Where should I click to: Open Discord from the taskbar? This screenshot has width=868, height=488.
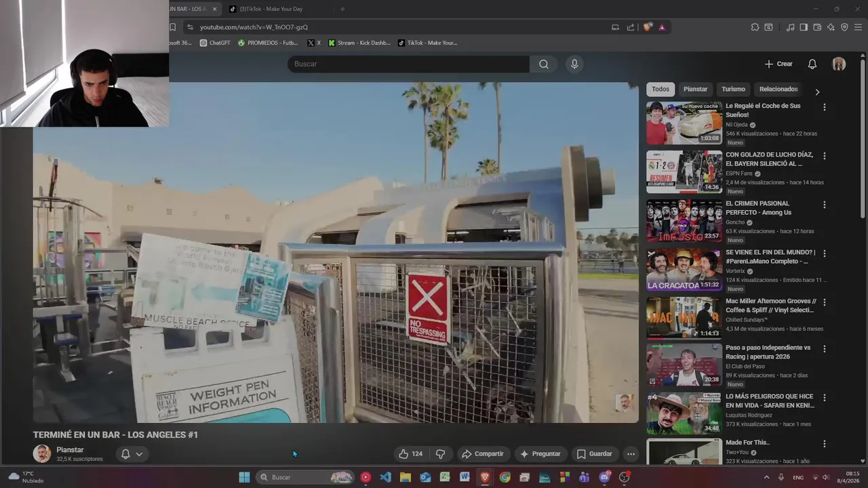point(604,477)
